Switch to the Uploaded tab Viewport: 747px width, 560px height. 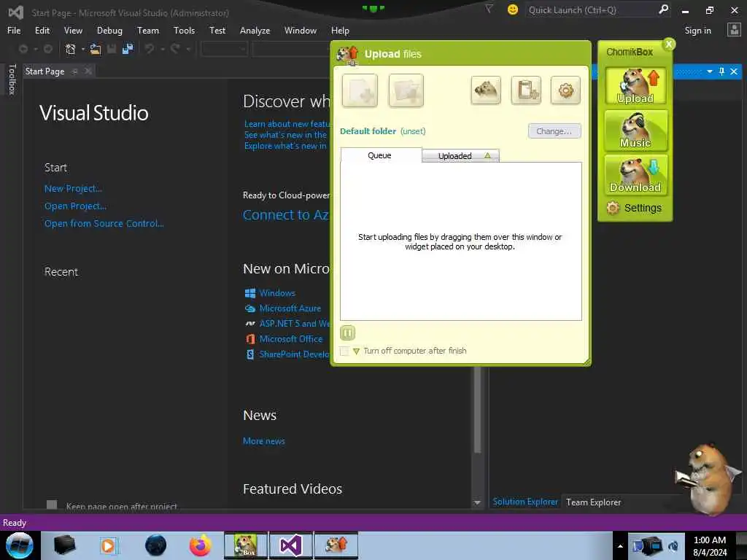point(461,156)
